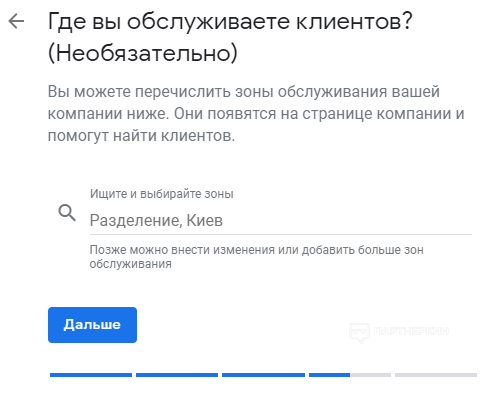Click the 'ПАРТНЕРКИН' watermark text
Screen dimensions: 499x395
pos(411,331)
